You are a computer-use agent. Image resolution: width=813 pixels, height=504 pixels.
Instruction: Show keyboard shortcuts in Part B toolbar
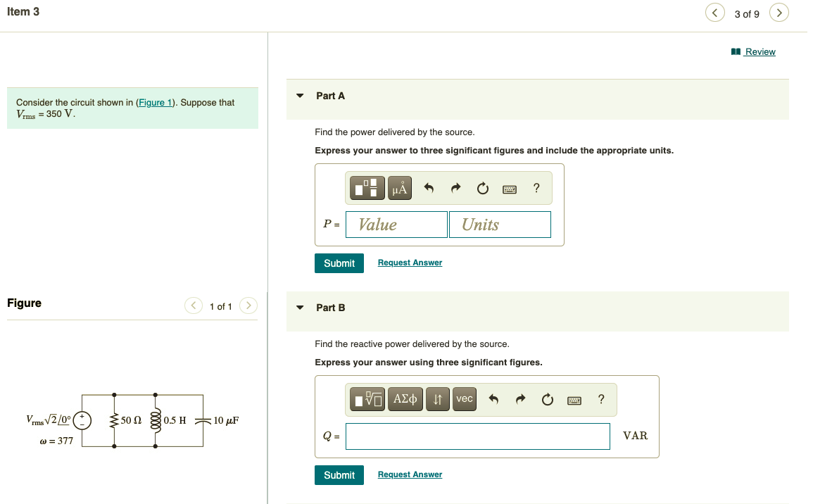click(574, 401)
